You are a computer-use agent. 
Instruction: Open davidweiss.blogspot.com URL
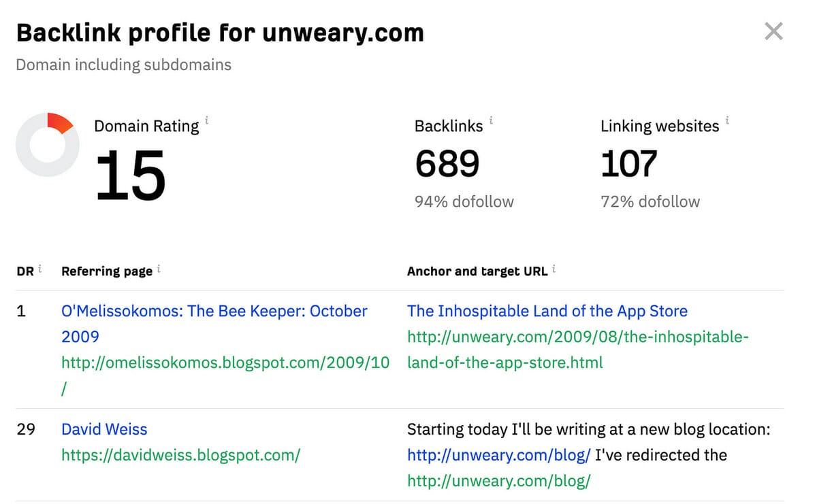tap(180, 455)
